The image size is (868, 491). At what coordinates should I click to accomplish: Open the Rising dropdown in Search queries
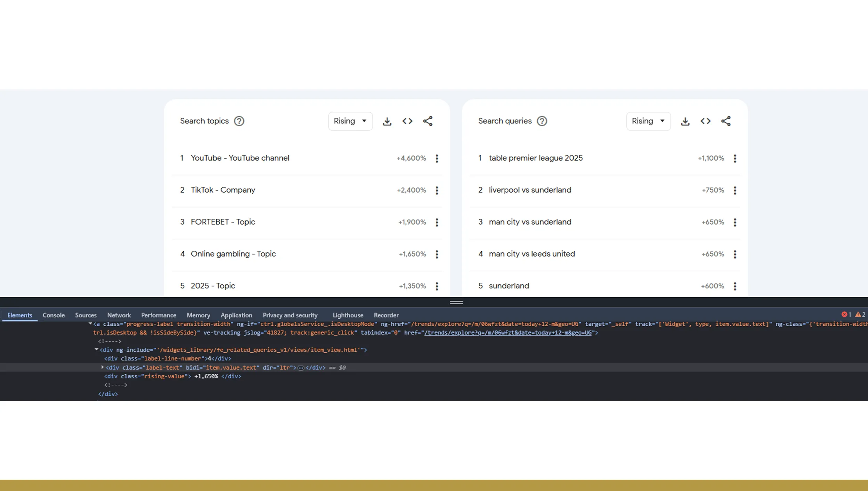click(x=648, y=121)
